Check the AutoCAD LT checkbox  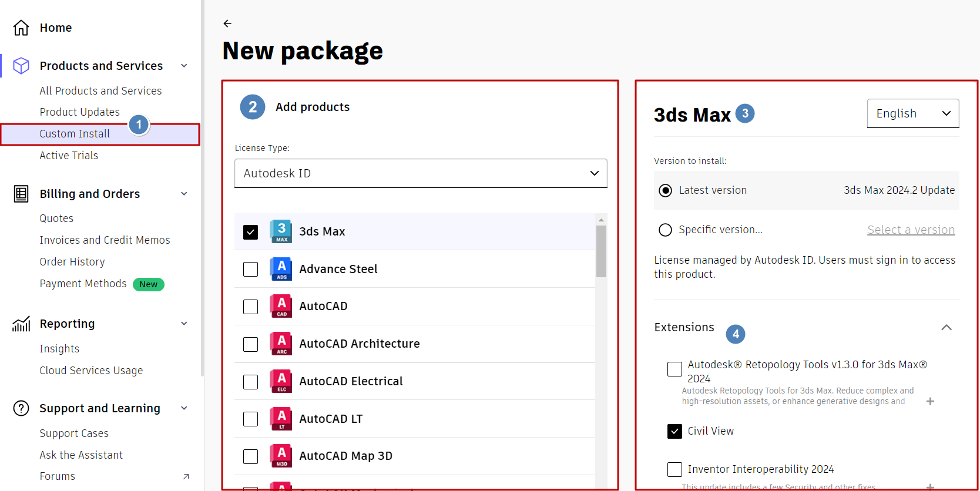(x=251, y=419)
